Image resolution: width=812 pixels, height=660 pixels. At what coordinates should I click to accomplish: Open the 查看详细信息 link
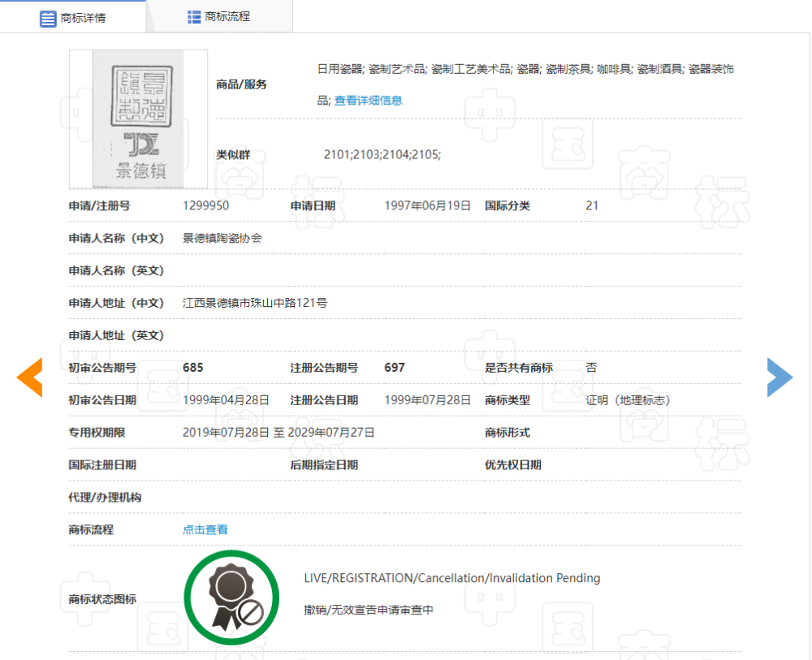pyautogui.click(x=368, y=101)
